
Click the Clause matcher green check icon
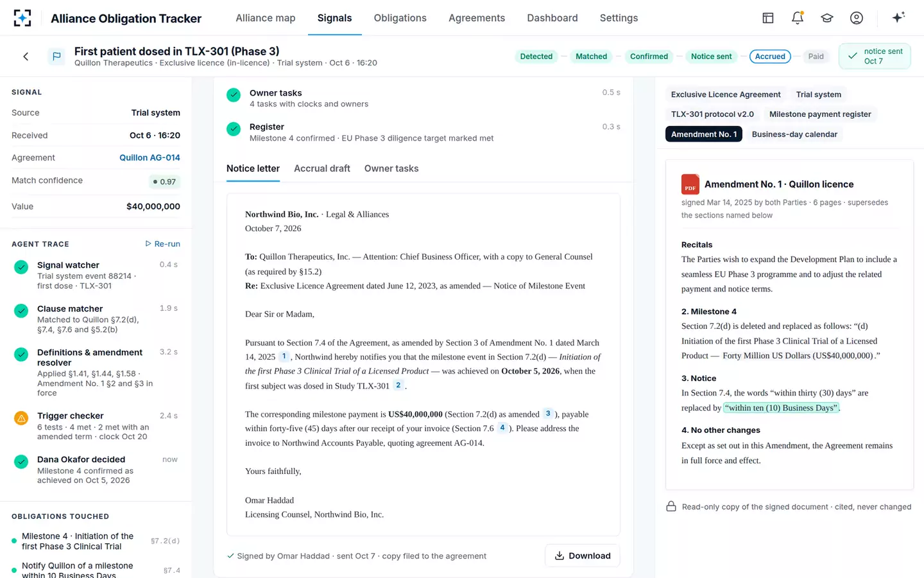point(21,310)
